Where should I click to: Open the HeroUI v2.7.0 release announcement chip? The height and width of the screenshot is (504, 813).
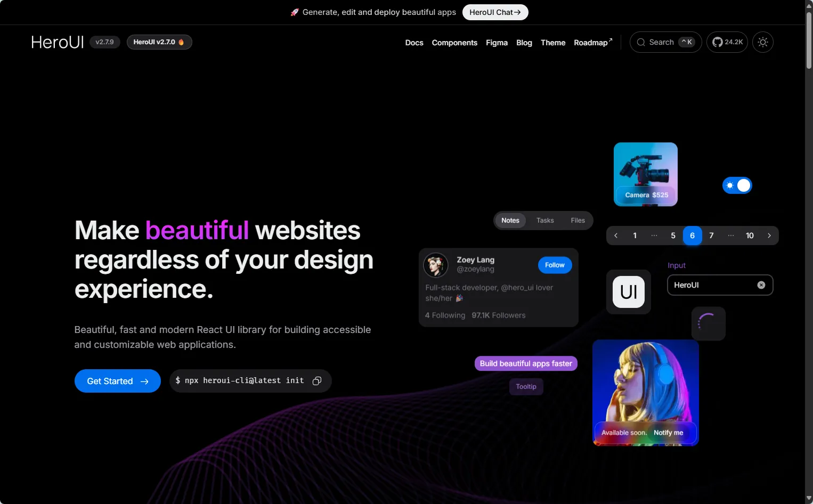pyautogui.click(x=159, y=42)
